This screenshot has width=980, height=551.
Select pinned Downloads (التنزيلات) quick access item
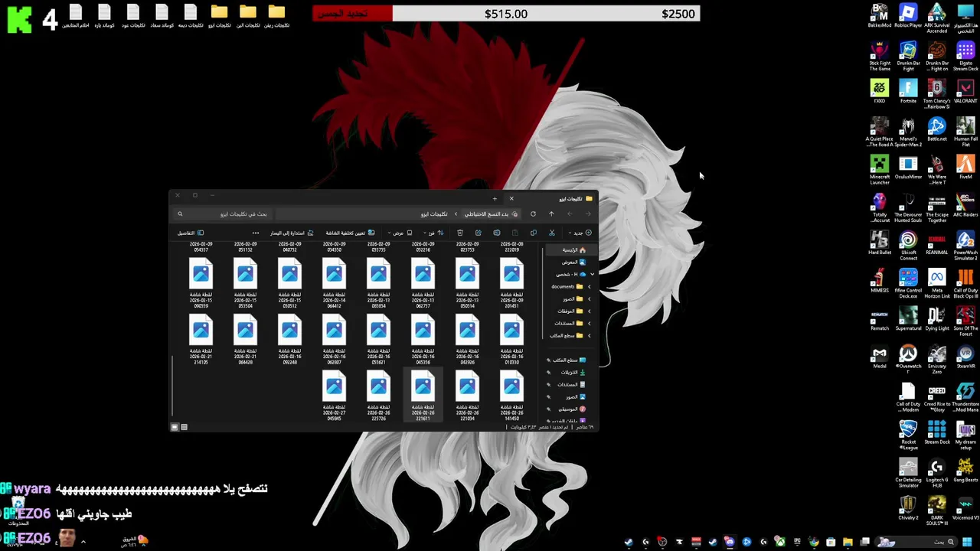[573, 373]
